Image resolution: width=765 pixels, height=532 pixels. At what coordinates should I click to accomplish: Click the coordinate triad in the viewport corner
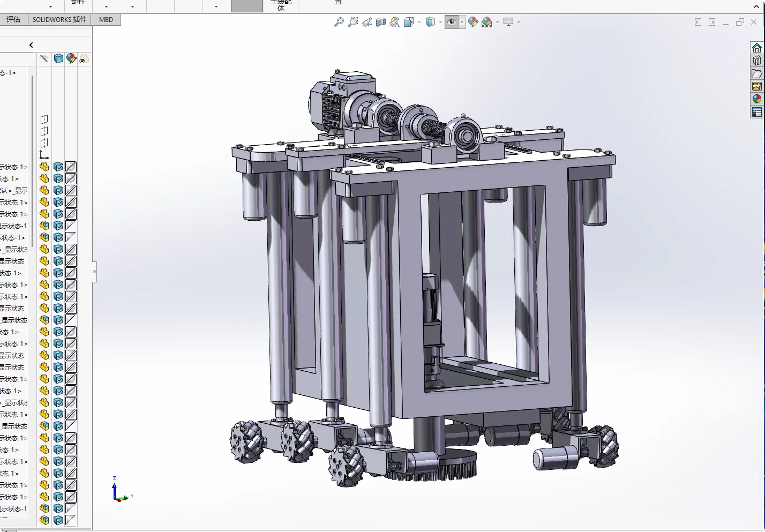(x=122, y=490)
